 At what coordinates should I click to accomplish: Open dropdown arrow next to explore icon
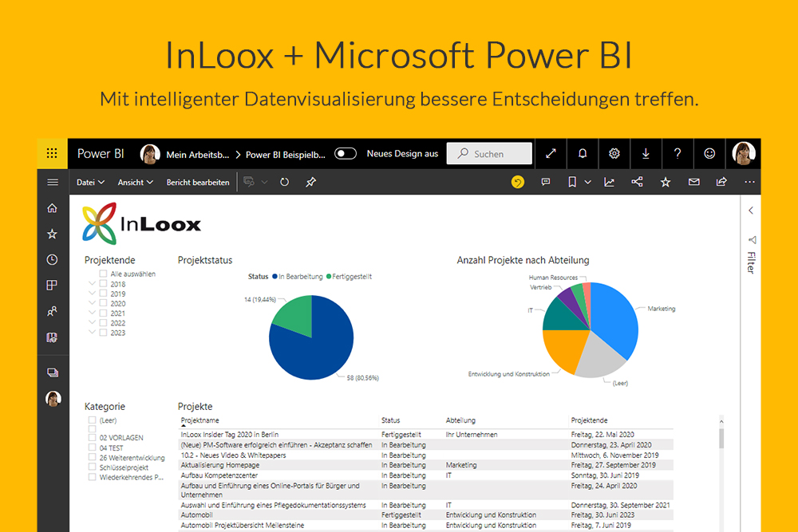pyautogui.click(x=265, y=182)
